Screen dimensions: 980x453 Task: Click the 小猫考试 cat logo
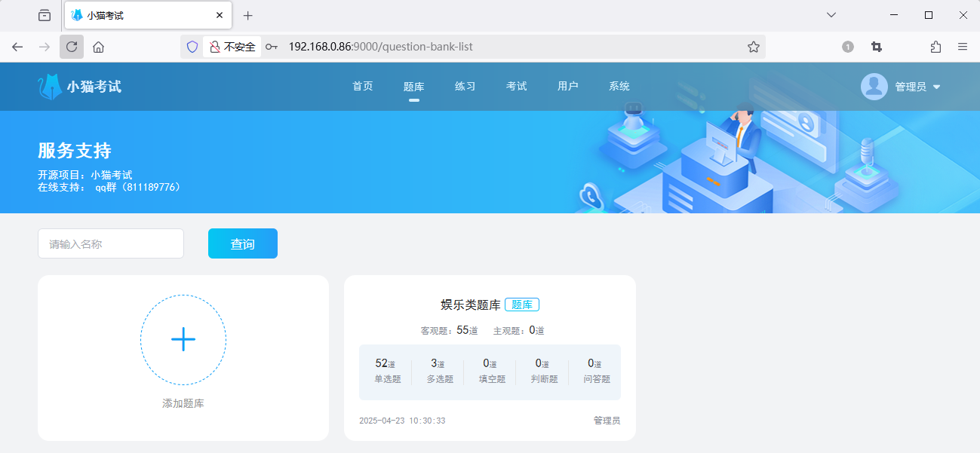click(x=51, y=85)
